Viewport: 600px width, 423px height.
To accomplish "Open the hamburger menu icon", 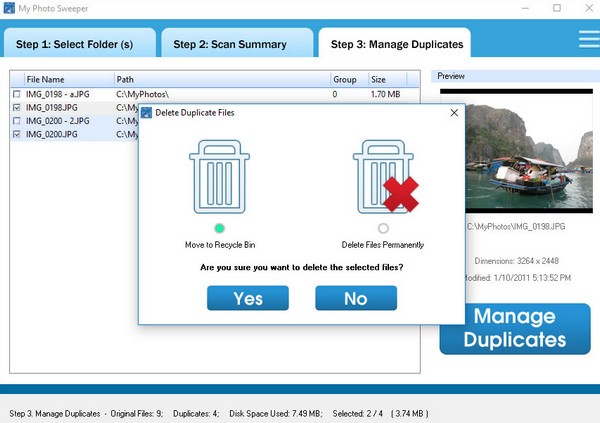I will (587, 38).
